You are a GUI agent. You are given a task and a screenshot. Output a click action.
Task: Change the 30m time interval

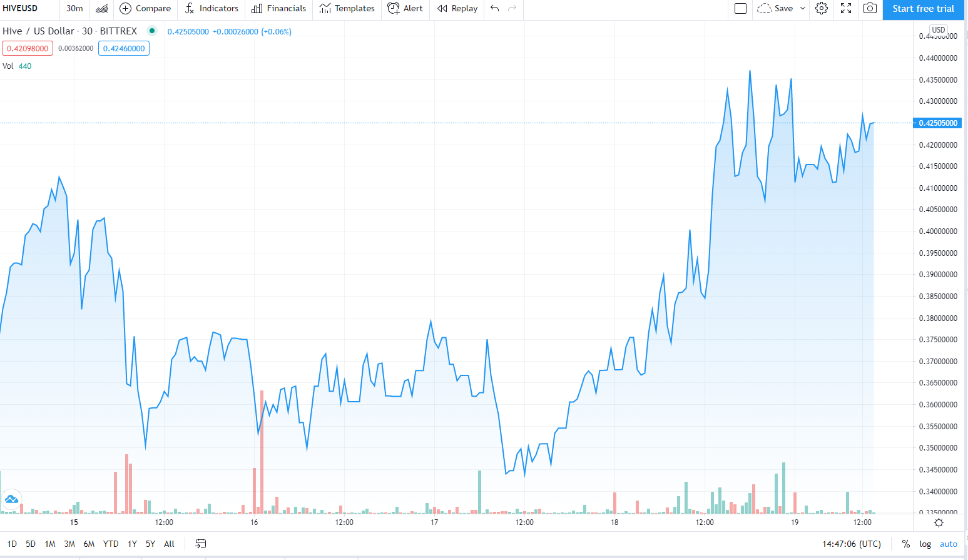click(x=74, y=9)
